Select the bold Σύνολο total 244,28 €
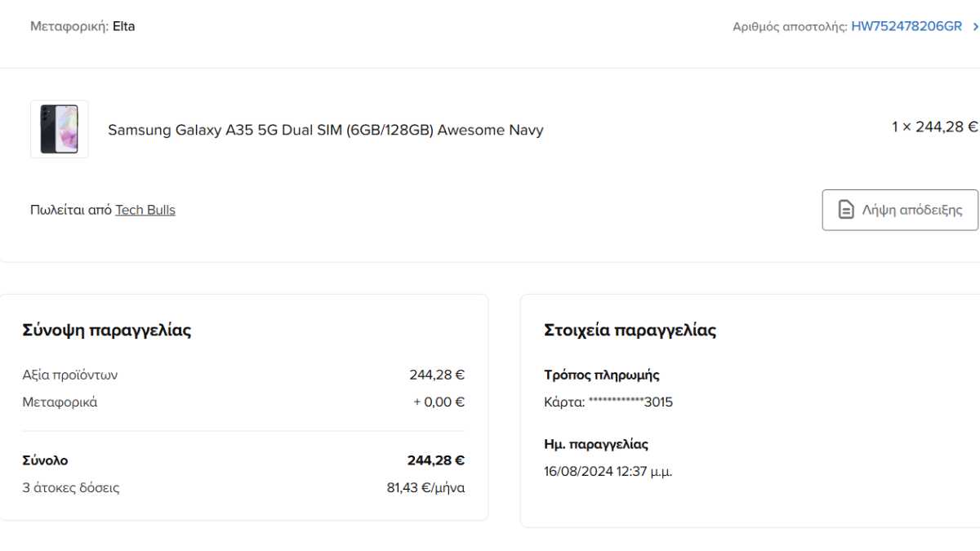 (436, 460)
